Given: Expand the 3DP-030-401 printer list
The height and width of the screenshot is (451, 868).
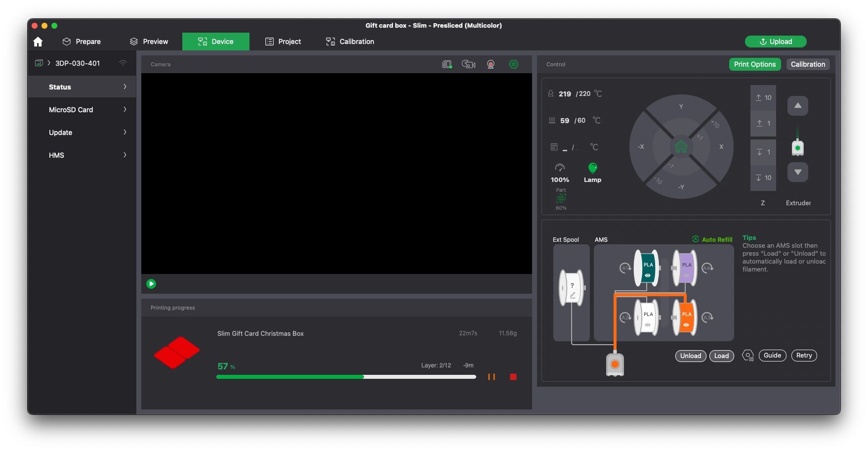Looking at the screenshot, I should pyautogui.click(x=49, y=63).
